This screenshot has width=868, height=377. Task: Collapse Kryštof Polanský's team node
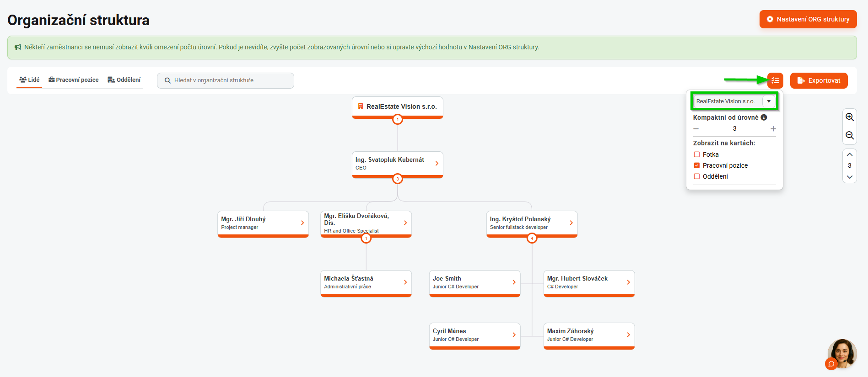point(532,238)
